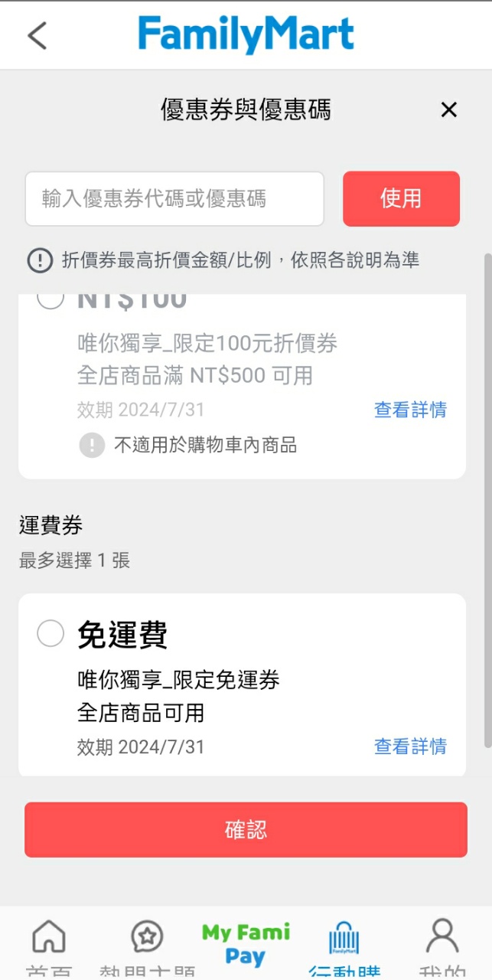Select the 免運費 free shipping radio button
This screenshot has height=980, width=492.
51,634
